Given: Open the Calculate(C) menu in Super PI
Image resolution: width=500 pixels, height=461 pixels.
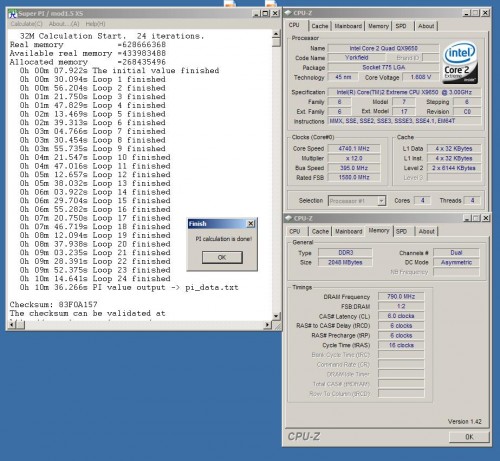Looking at the screenshot, I should tap(26, 24).
